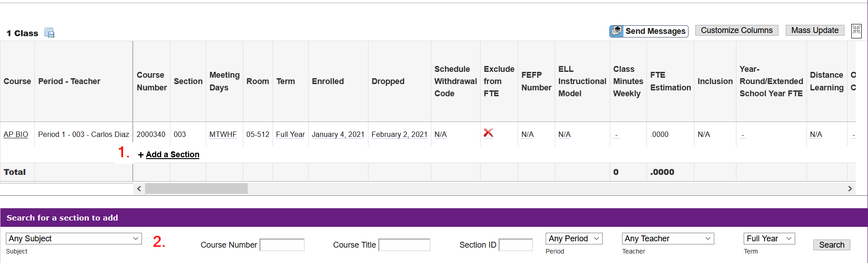
Task: Click the horizontal scrollbar thumb
Action: point(196,188)
